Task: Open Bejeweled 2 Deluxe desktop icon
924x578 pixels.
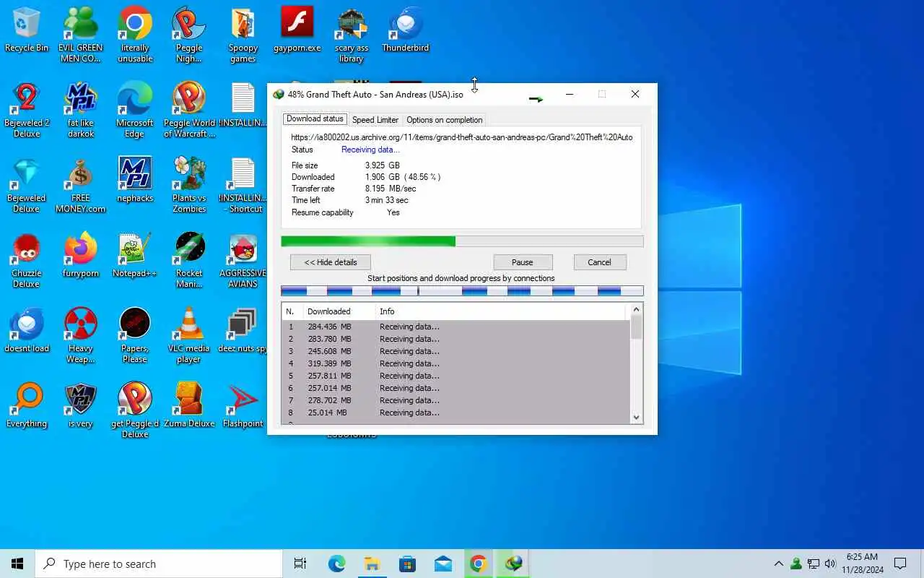Action: (x=27, y=110)
